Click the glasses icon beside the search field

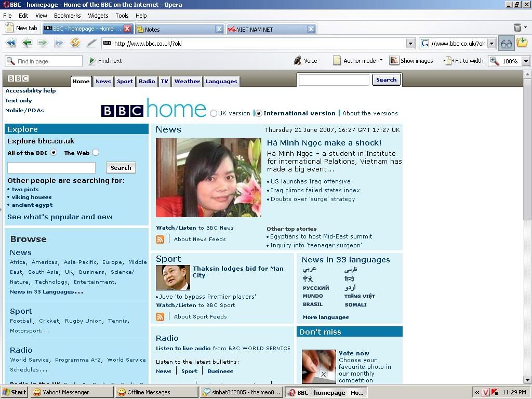pos(506,43)
